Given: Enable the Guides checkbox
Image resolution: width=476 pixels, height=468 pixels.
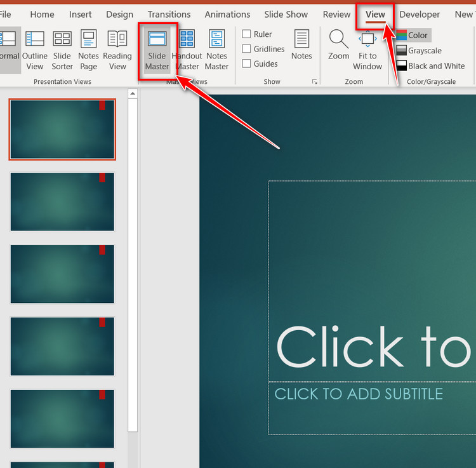Looking at the screenshot, I should 246,64.
